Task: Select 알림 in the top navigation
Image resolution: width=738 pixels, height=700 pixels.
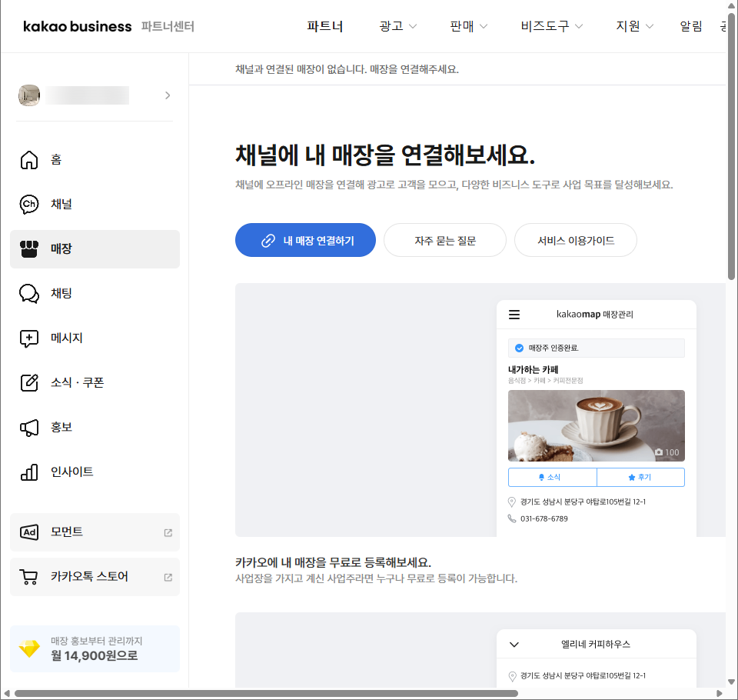Action: (691, 26)
